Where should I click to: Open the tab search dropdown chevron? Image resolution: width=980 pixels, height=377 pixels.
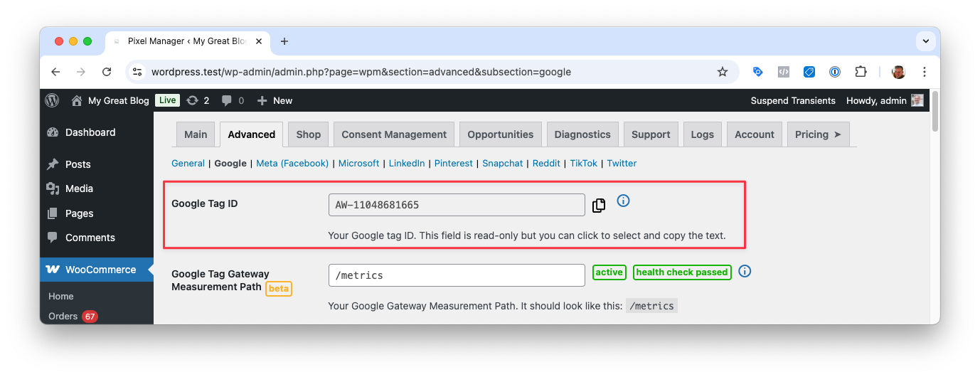click(x=926, y=41)
